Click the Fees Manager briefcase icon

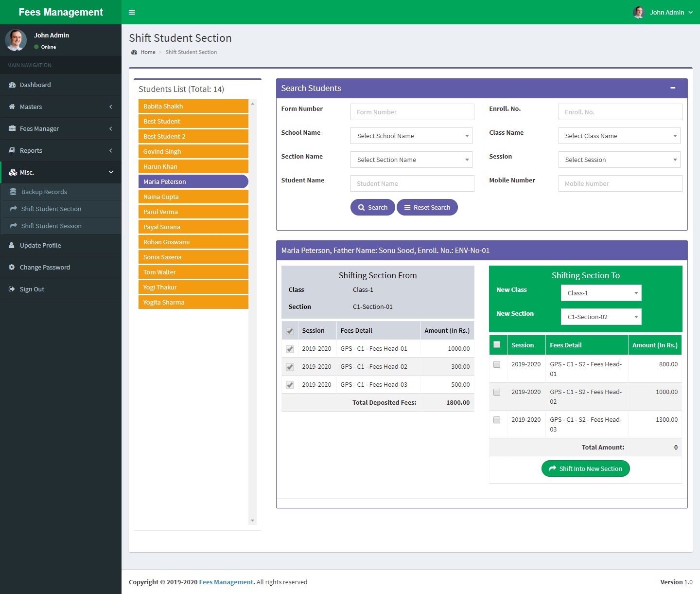[12, 129]
